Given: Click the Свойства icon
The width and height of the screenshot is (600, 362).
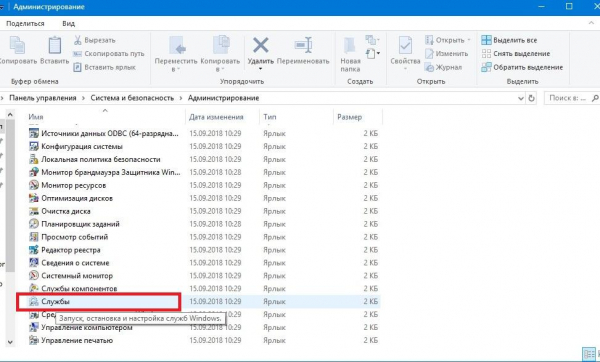Looking at the screenshot, I should click(405, 46).
